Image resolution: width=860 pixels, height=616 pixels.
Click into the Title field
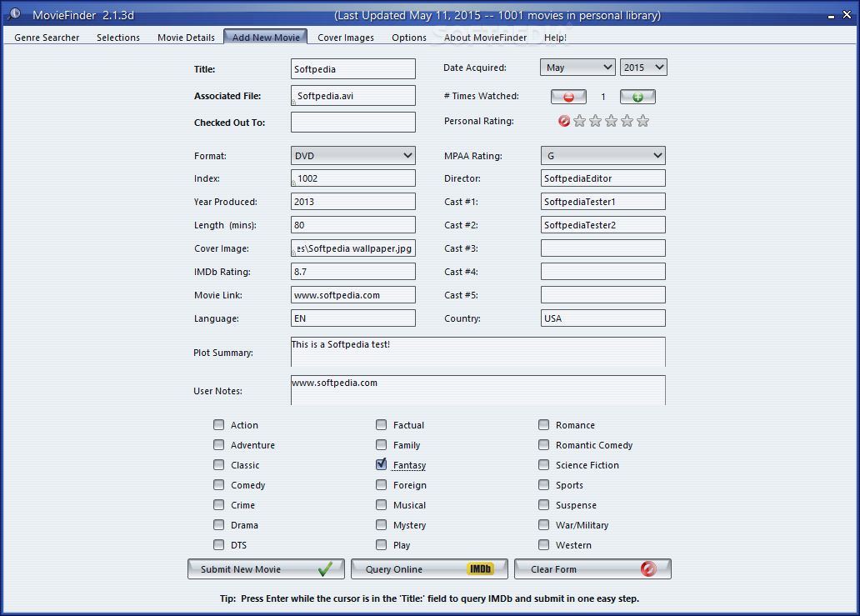click(352, 68)
